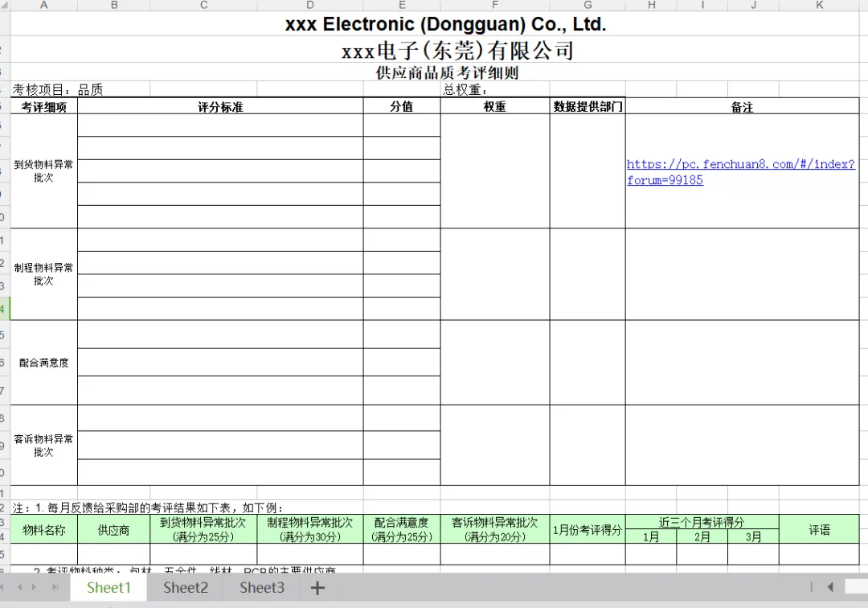Select column E header

tap(402, 5)
